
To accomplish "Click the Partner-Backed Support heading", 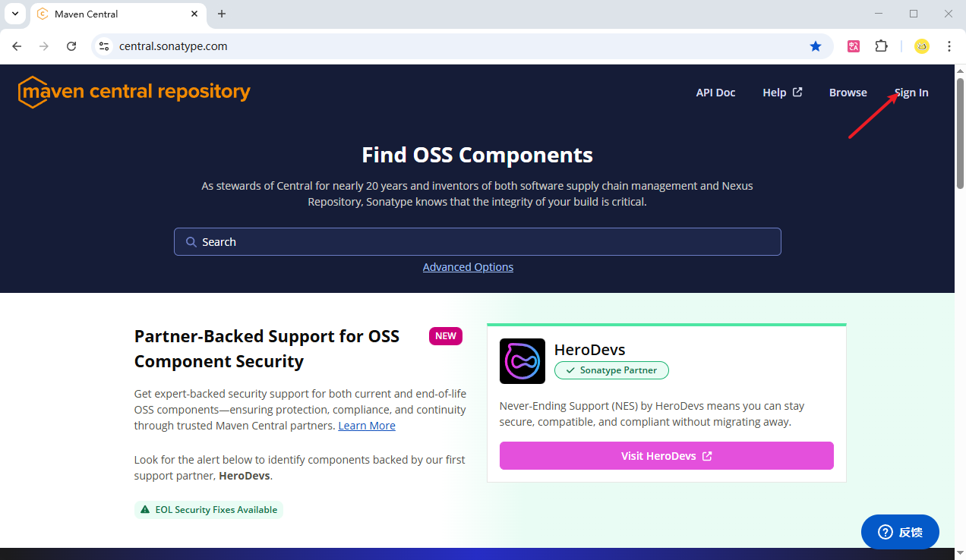I will tap(267, 348).
